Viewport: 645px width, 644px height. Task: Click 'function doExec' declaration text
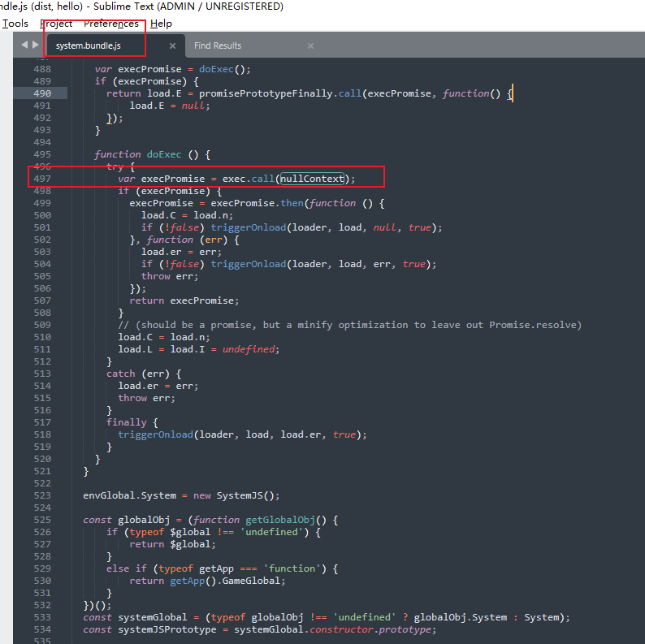point(138,154)
